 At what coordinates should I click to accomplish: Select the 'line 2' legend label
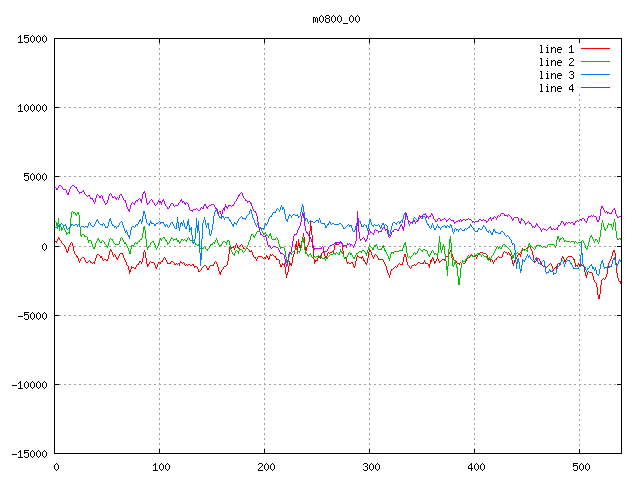[x=556, y=62]
